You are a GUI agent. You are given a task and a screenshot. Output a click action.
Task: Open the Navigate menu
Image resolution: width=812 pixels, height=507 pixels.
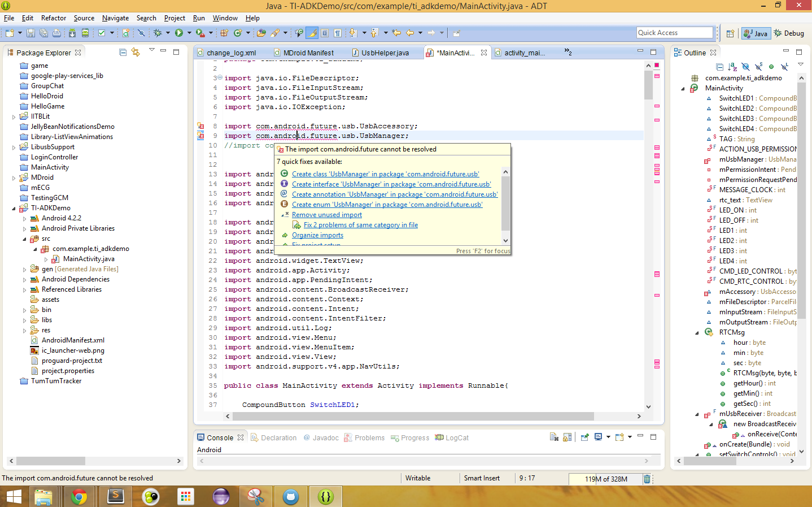click(x=115, y=18)
